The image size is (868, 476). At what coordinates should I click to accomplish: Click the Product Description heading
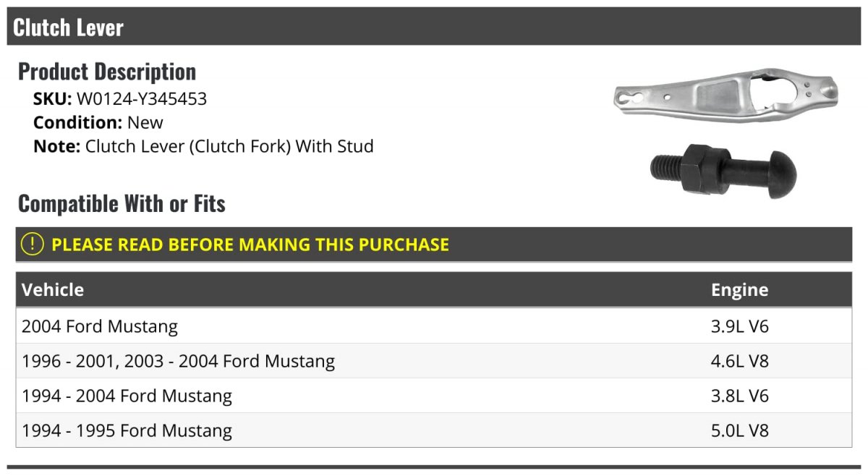point(107,71)
